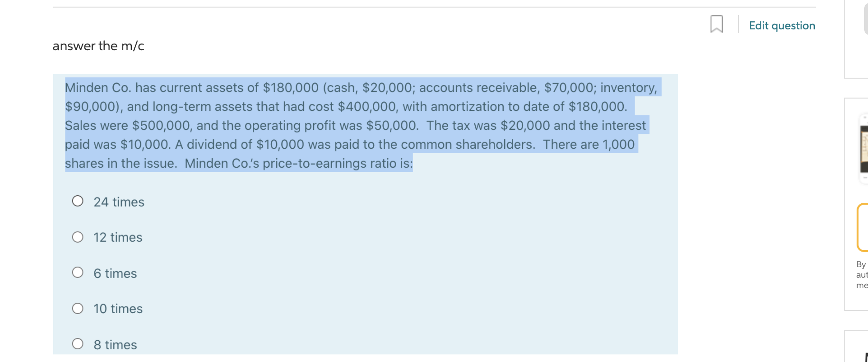This screenshot has width=868, height=362.
Task: Pick the '10 times' answer choice
Action: click(x=78, y=308)
